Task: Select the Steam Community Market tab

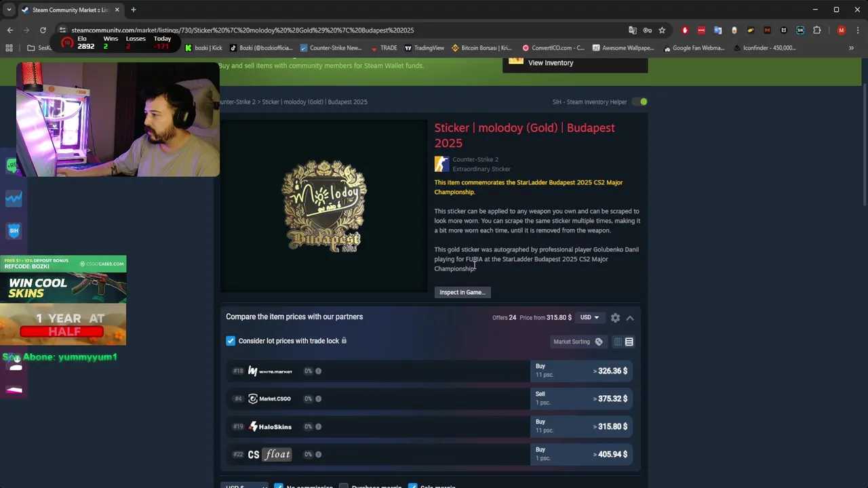Action: tap(71, 9)
